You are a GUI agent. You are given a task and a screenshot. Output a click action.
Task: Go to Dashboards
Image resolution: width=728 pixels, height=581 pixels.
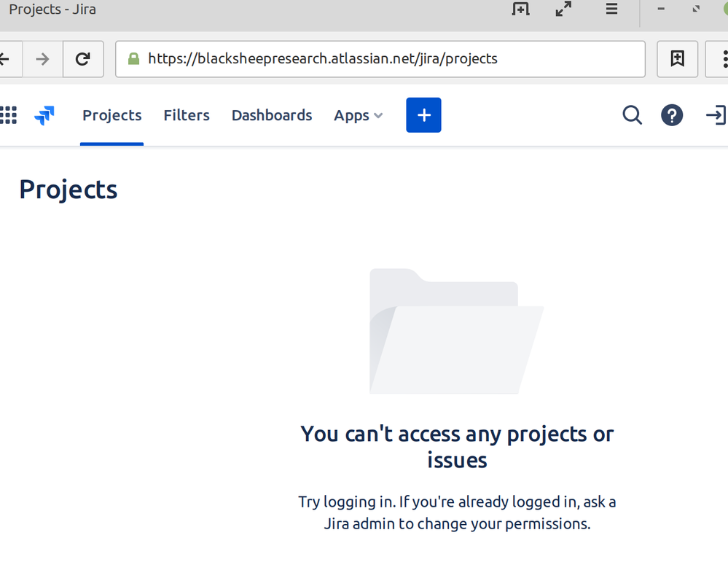pyautogui.click(x=272, y=115)
